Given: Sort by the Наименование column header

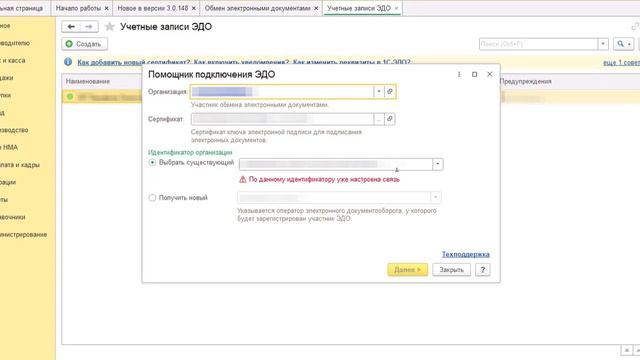Looking at the screenshot, I should (x=88, y=81).
